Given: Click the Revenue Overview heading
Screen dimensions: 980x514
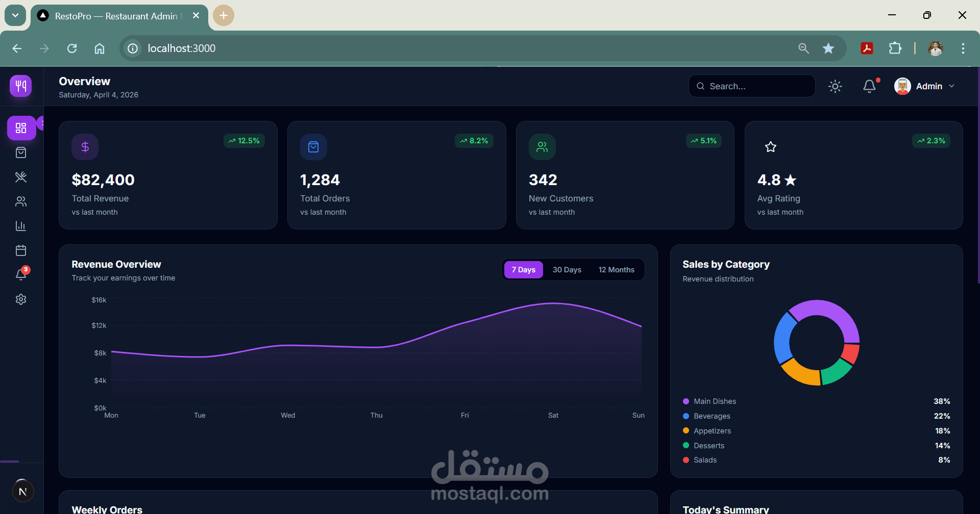Looking at the screenshot, I should [x=116, y=264].
